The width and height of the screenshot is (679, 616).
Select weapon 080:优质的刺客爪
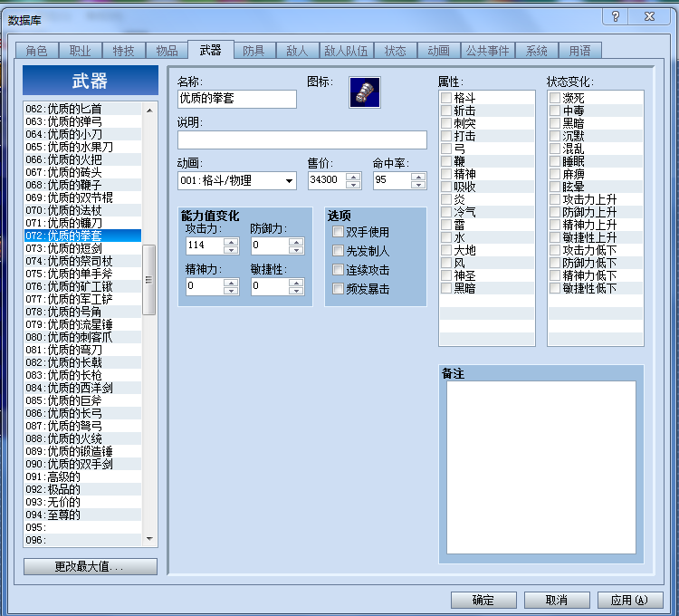82,337
